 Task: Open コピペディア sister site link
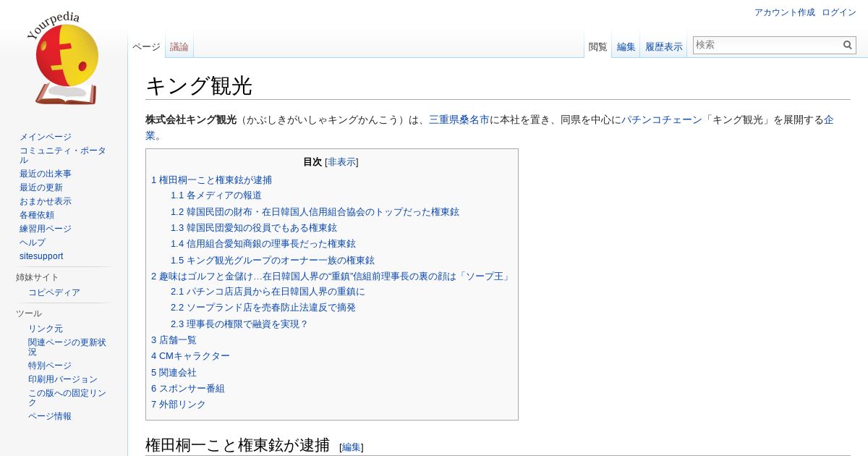[x=54, y=292]
